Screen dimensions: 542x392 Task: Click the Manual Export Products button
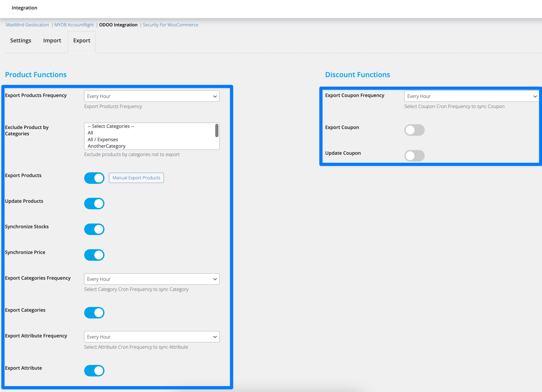pyautogui.click(x=136, y=178)
